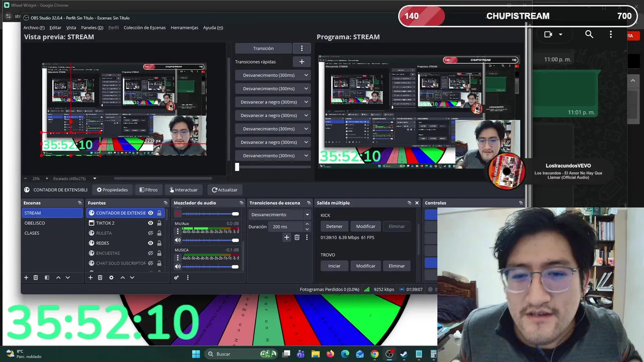Click the Mic/Aux volume slider
Viewport: 644px width, 362px height.
[x=211, y=240]
